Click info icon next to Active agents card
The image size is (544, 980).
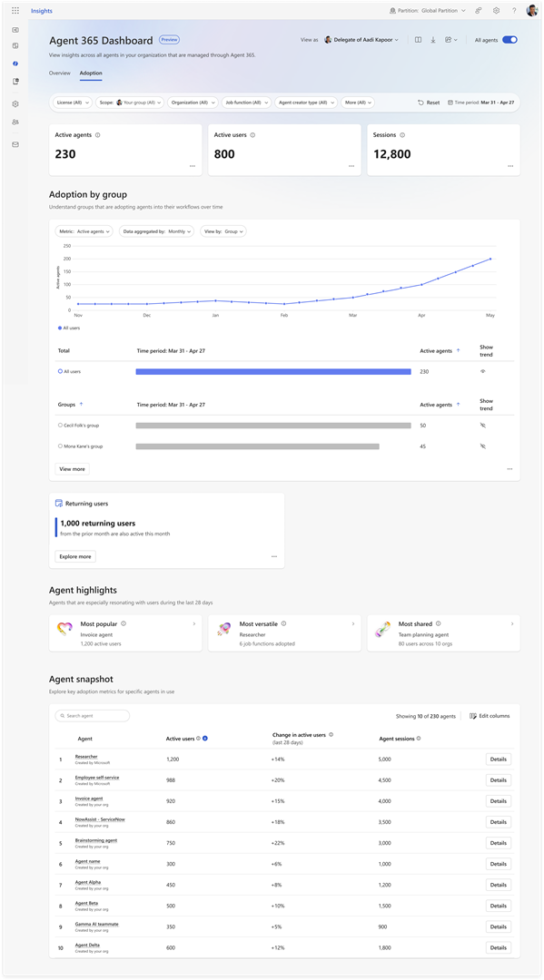(97, 134)
